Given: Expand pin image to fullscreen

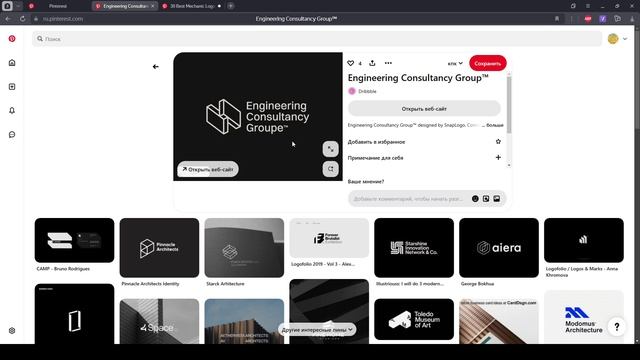Looking at the screenshot, I should (331, 149).
